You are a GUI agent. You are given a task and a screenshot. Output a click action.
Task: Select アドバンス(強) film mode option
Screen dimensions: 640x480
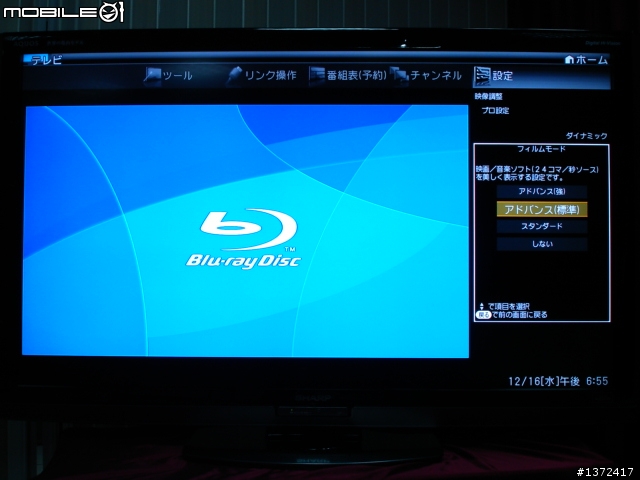(x=542, y=191)
